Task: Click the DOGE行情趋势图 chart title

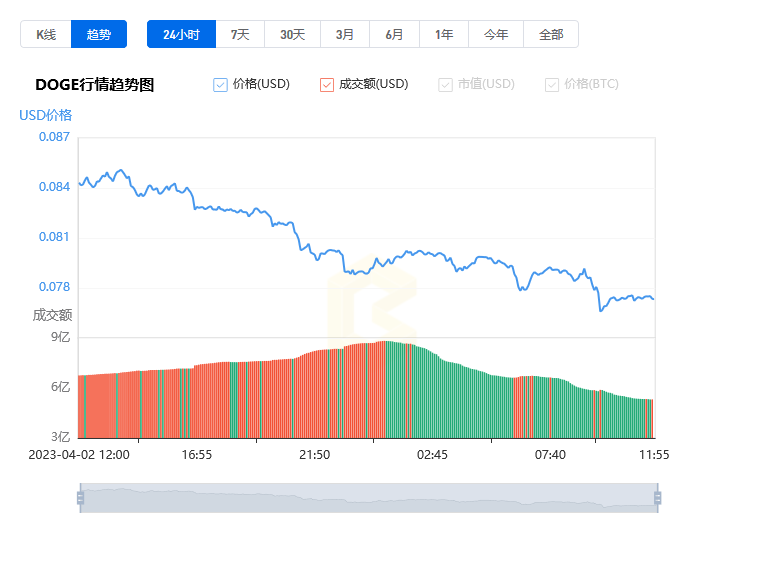Action: click(x=95, y=85)
